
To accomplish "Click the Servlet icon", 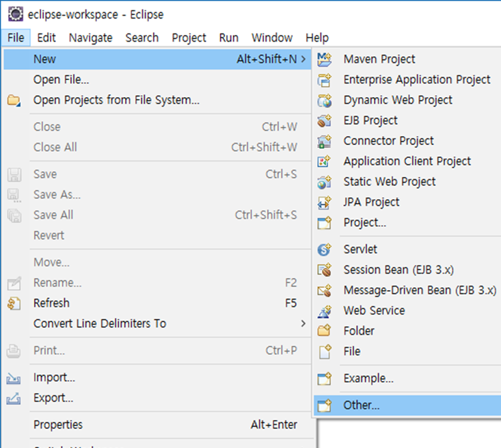I will 324,250.
